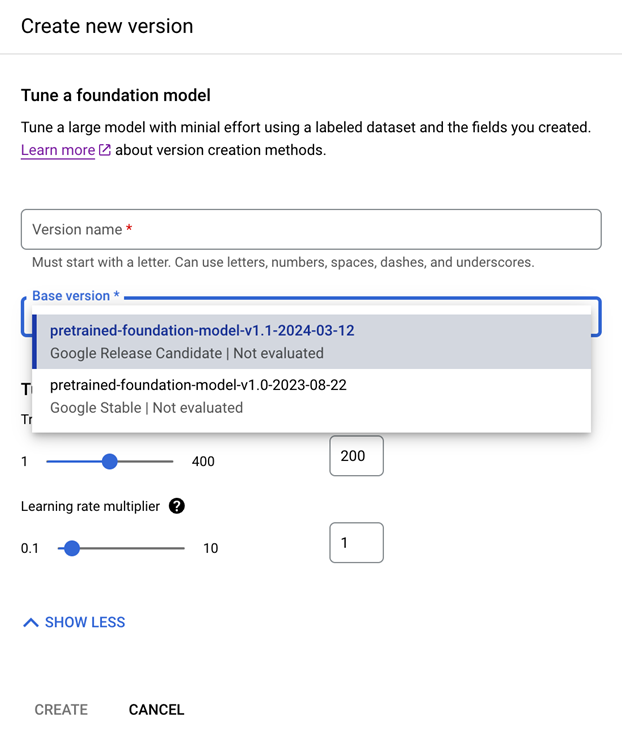The width and height of the screenshot is (622, 739).
Task: Click the chevron-up icon beside SHOW LESS
Action: click(x=31, y=622)
